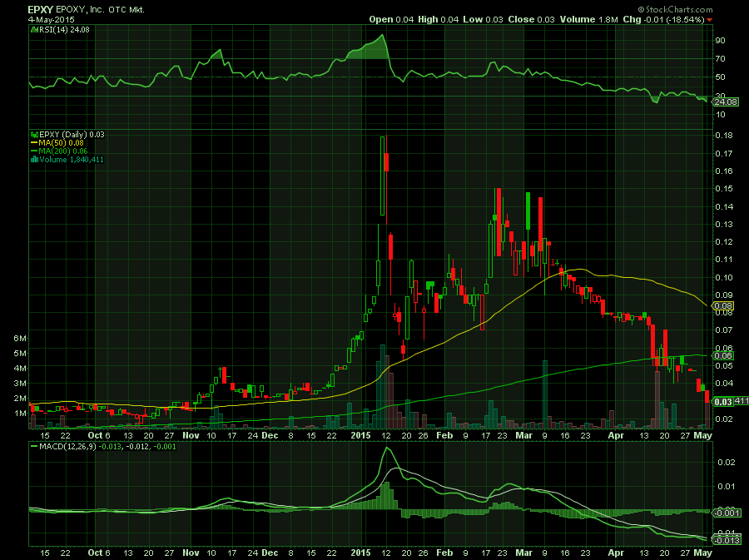
Task: Click the red down arrow beside the change percent
Action: tap(709, 20)
